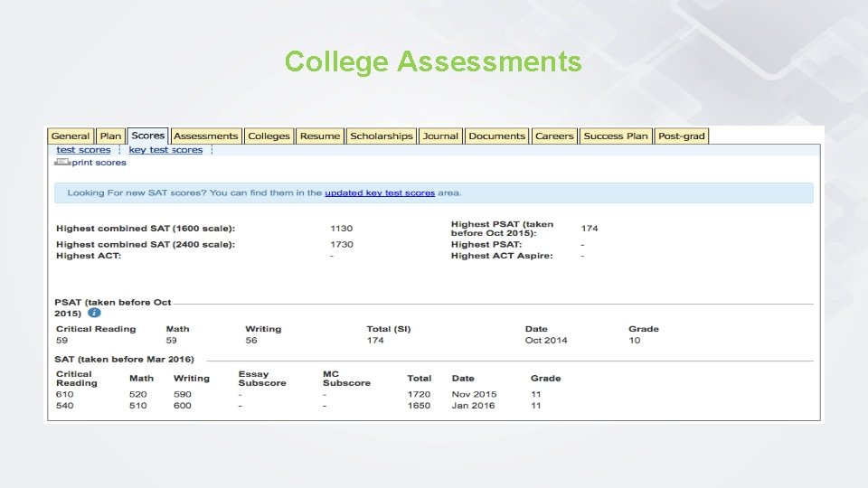Select SAT math score 520
The height and width of the screenshot is (488, 868).
[x=137, y=395]
